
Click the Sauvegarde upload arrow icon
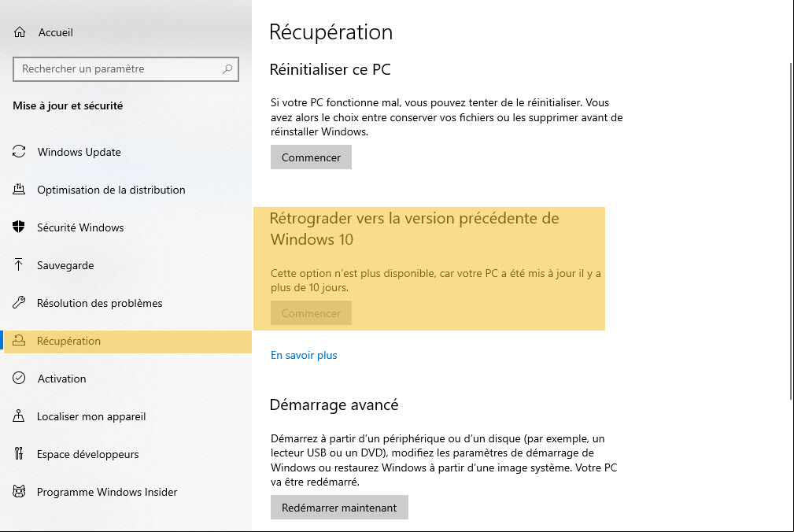(x=19, y=264)
